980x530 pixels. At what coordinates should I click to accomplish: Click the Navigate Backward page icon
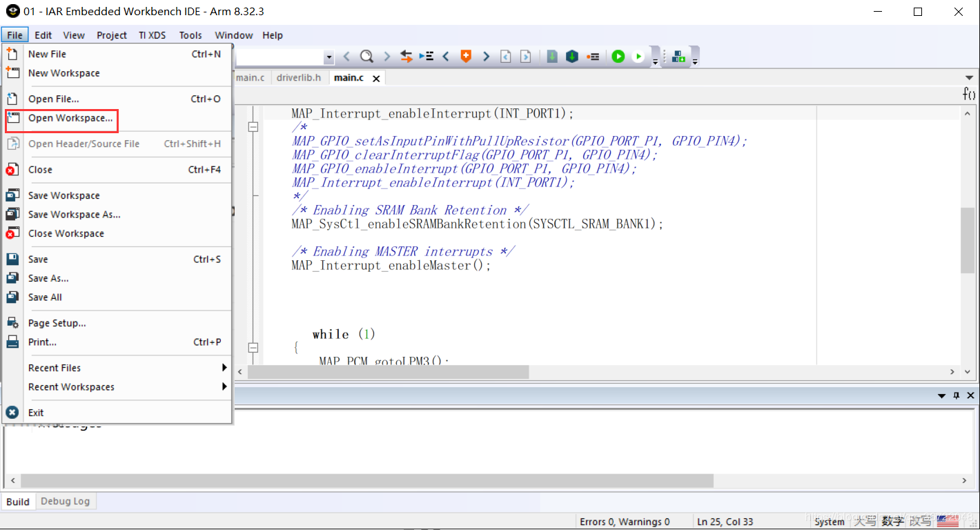[506, 57]
